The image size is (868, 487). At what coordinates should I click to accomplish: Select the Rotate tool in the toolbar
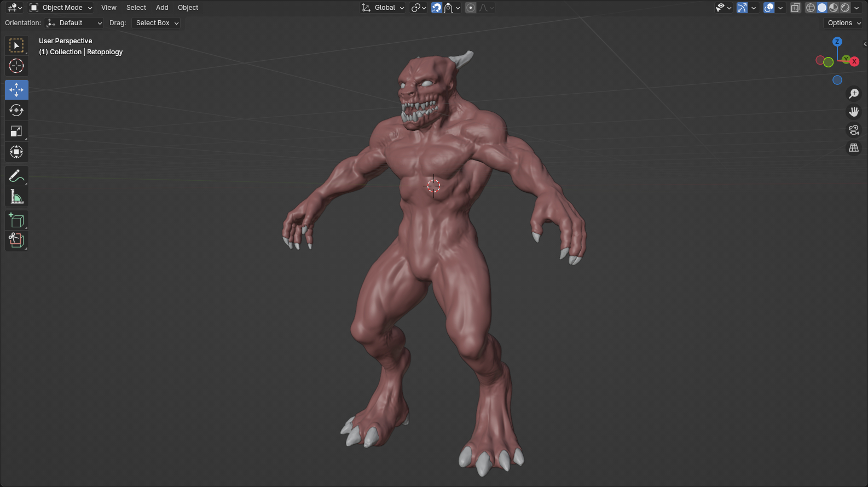tap(16, 110)
